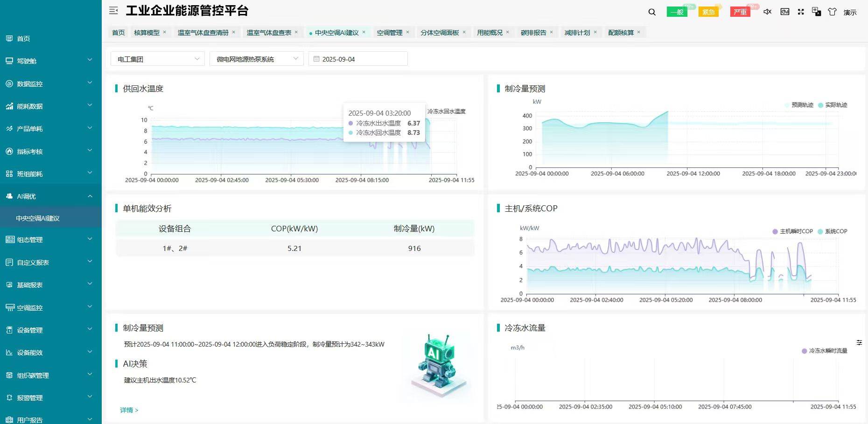The image size is (868, 424).
Task: Switch language with the translation icon
Action: coord(816,12)
